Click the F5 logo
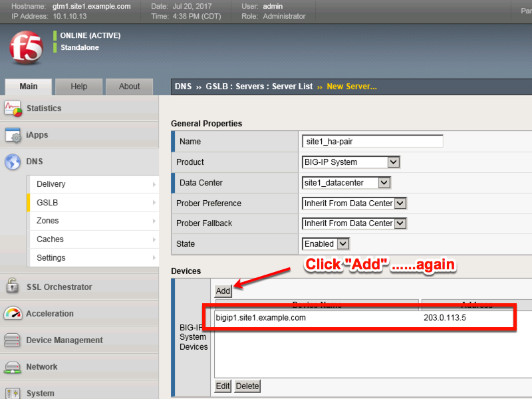Screen dimensions: 532x399 coord(26,47)
